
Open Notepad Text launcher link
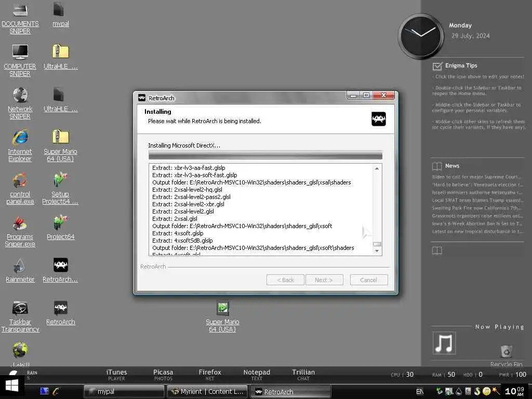(x=257, y=375)
